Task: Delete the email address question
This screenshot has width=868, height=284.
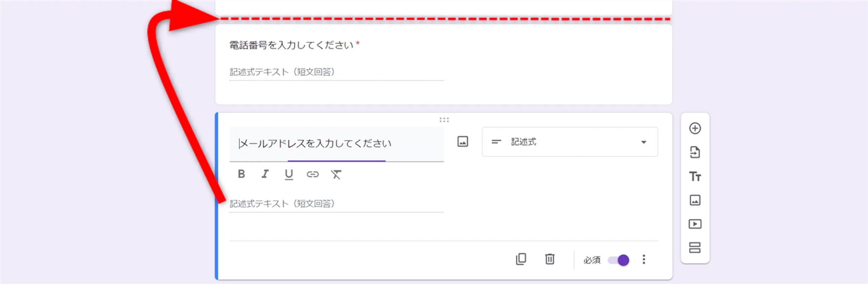Action: point(550,259)
